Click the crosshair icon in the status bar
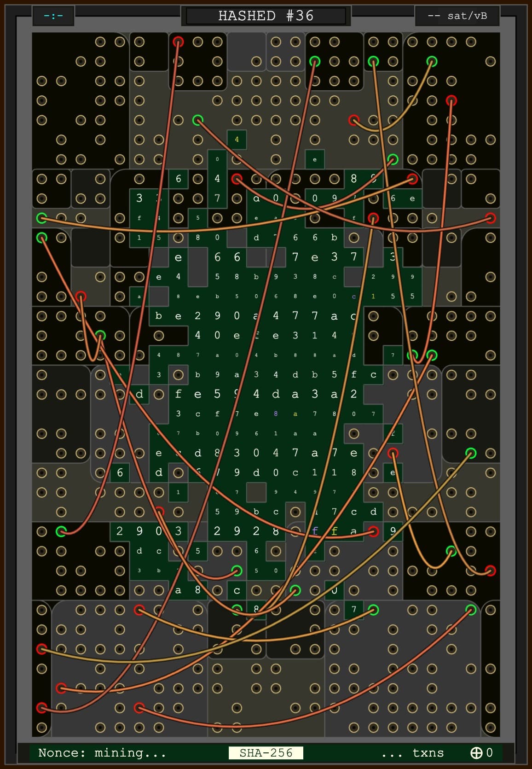This screenshot has height=769, width=532. (x=476, y=752)
